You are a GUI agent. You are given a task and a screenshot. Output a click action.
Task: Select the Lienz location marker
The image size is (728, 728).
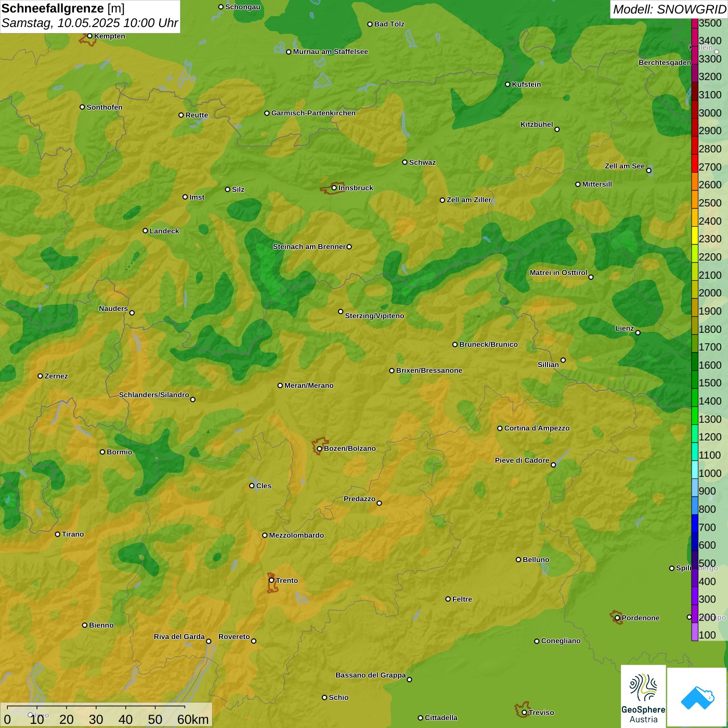[638, 333]
